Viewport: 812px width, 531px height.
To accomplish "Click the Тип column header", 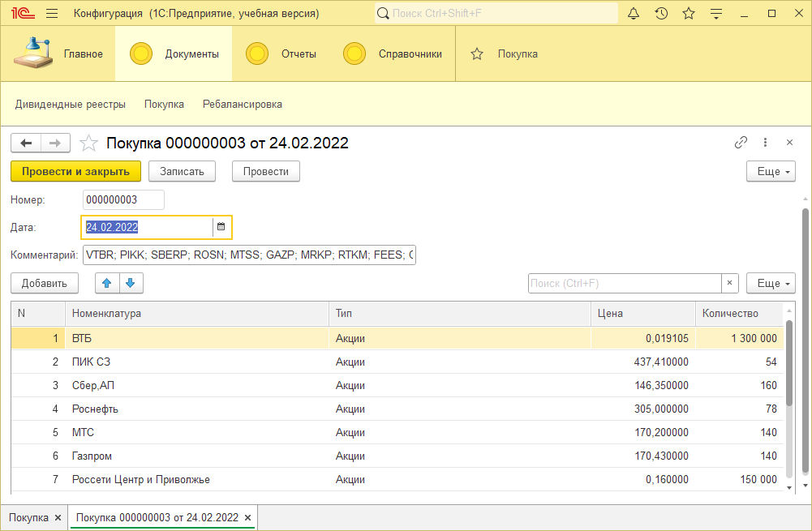I will point(460,313).
